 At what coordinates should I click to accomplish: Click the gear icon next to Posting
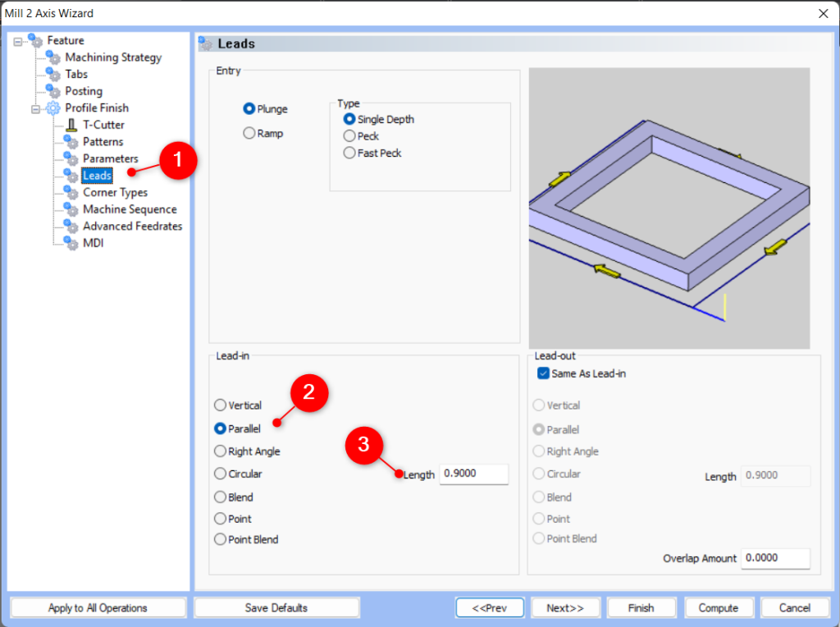[54, 90]
